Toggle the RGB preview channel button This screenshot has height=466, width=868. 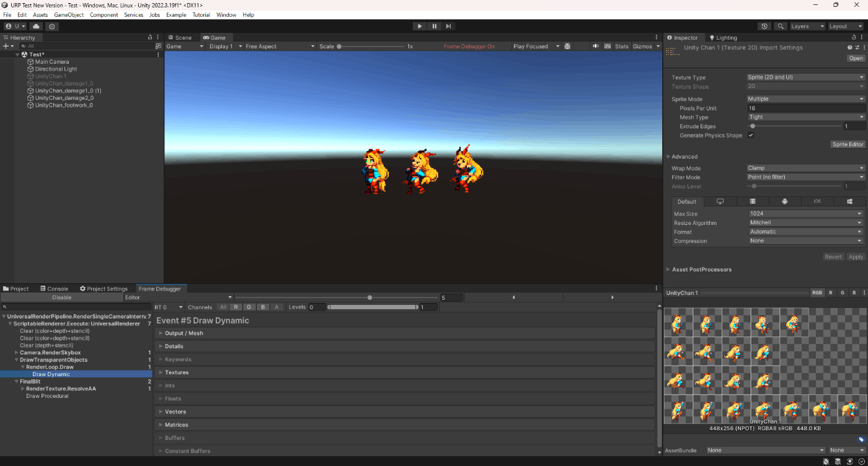point(817,293)
